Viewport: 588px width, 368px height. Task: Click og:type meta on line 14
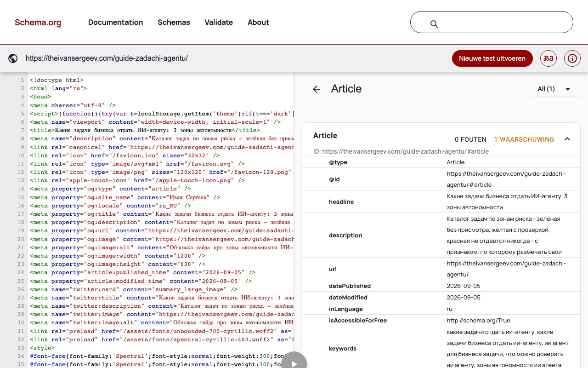[x=110, y=189]
